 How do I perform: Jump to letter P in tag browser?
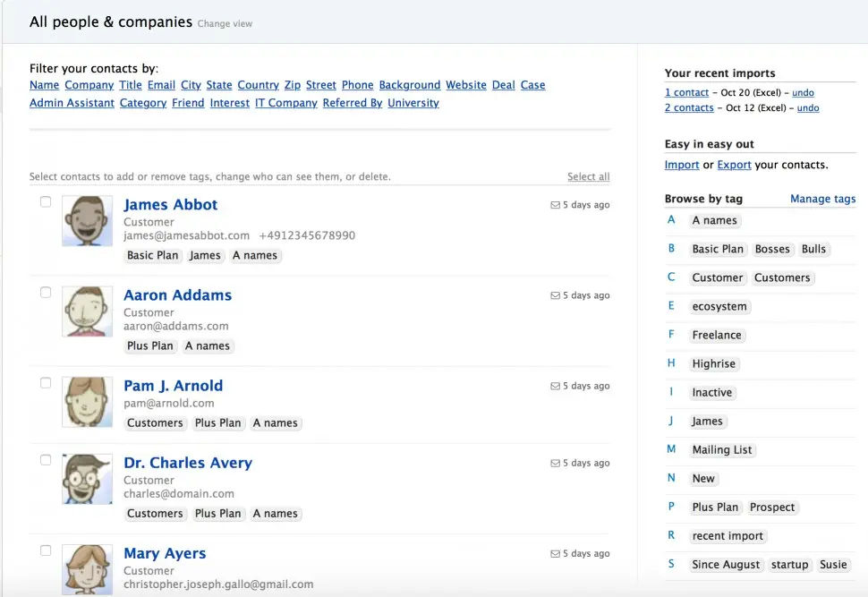[671, 507]
